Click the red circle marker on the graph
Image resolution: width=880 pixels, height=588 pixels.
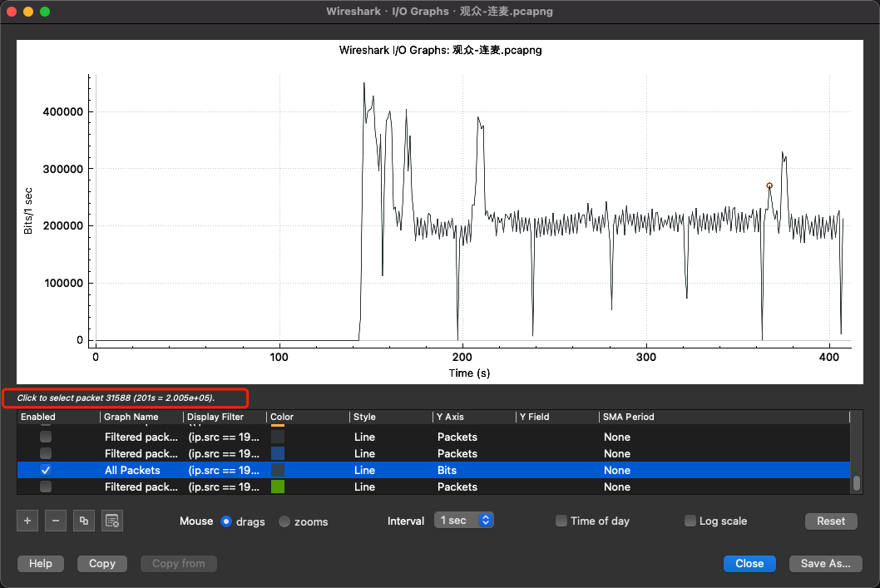769,185
